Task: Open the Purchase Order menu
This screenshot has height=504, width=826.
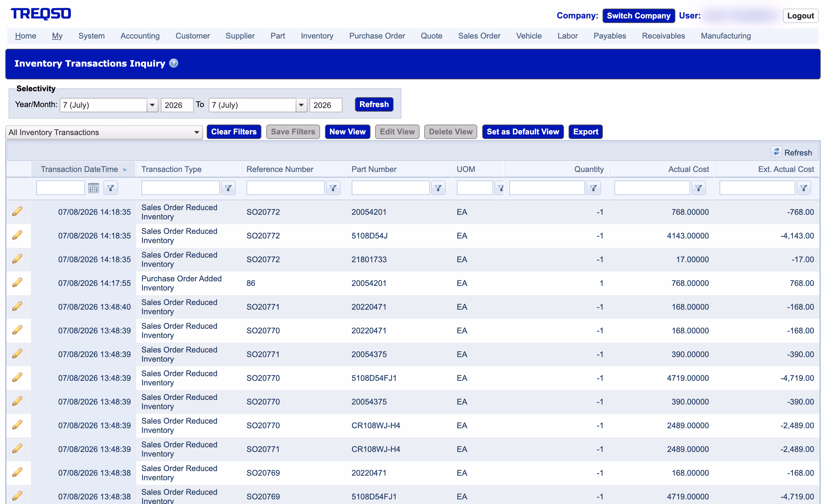Action: [x=377, y=36]
